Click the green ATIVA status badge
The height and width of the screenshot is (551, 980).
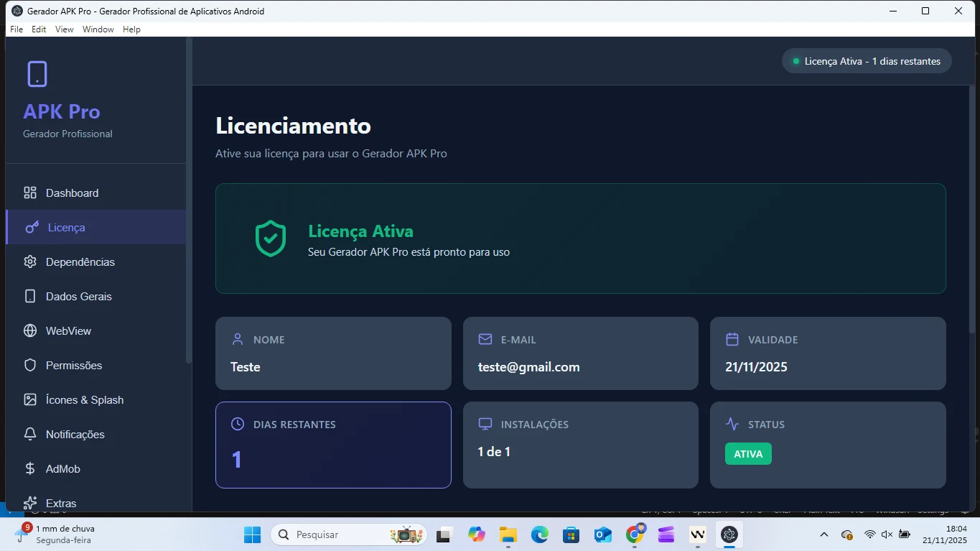click(x=748, y=454)
